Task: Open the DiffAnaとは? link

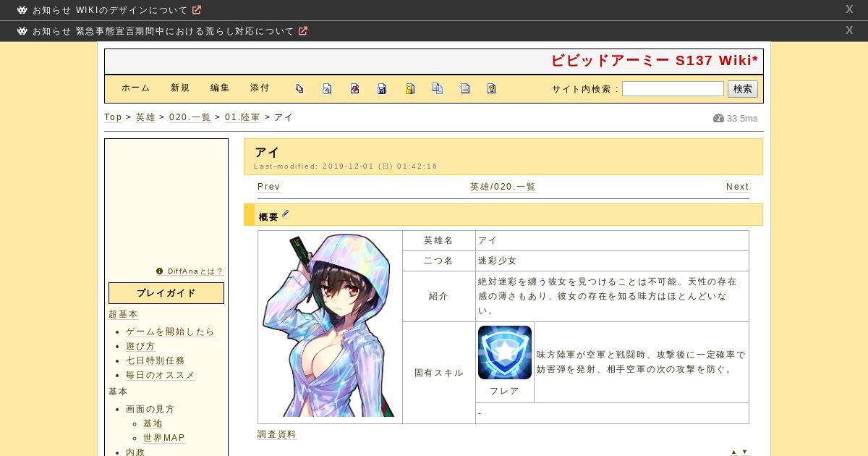Action: tap(195, 271)
